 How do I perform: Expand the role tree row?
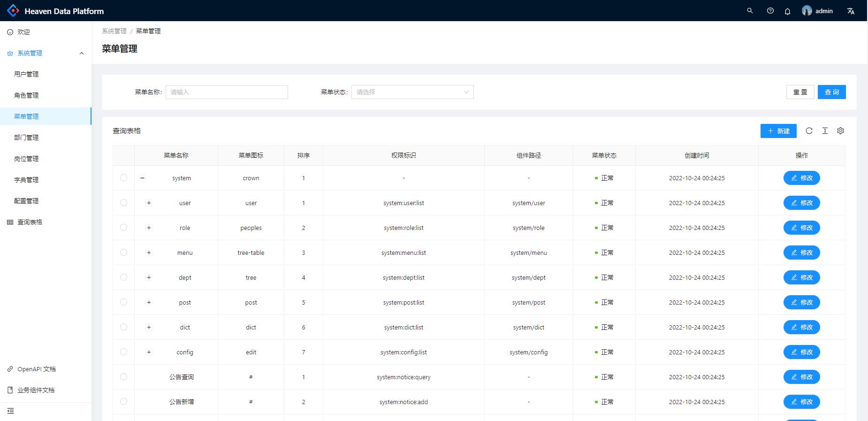pos(149,228)
